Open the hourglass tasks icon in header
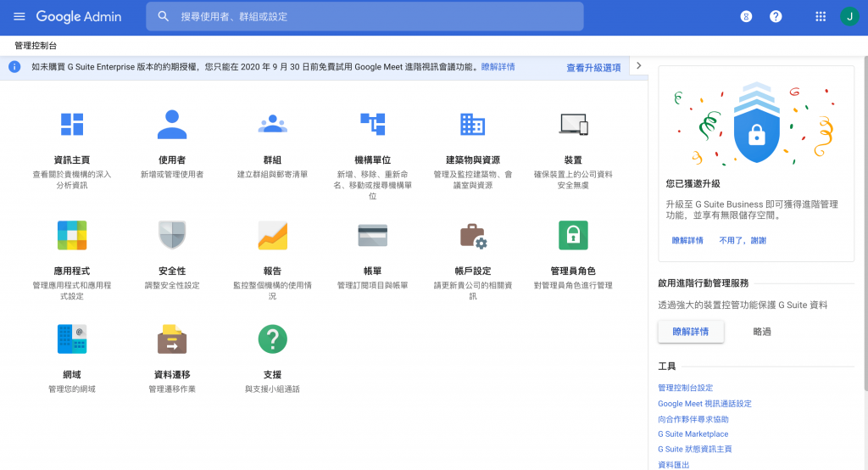This screenshot has width=868, height=470. pos(746,17)
